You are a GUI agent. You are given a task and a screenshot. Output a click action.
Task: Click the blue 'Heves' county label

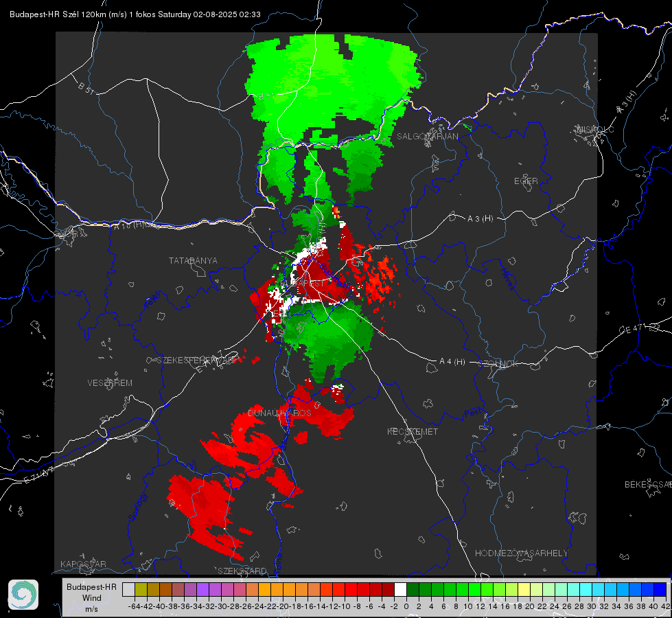(x=507, y=279)
